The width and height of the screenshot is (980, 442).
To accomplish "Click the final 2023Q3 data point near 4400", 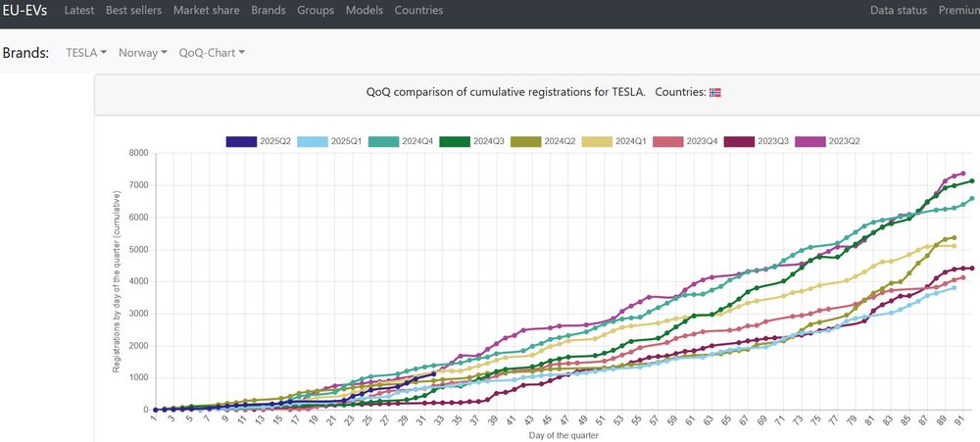I will (972, 269).
